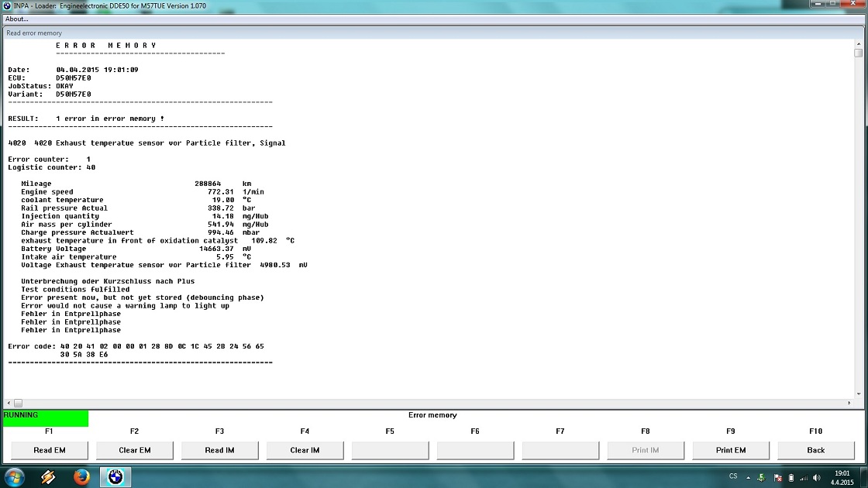This screenshot has height=488, width=868.
Task: Select the BMW INPA taskbar icon
Action: coord(115,477)
